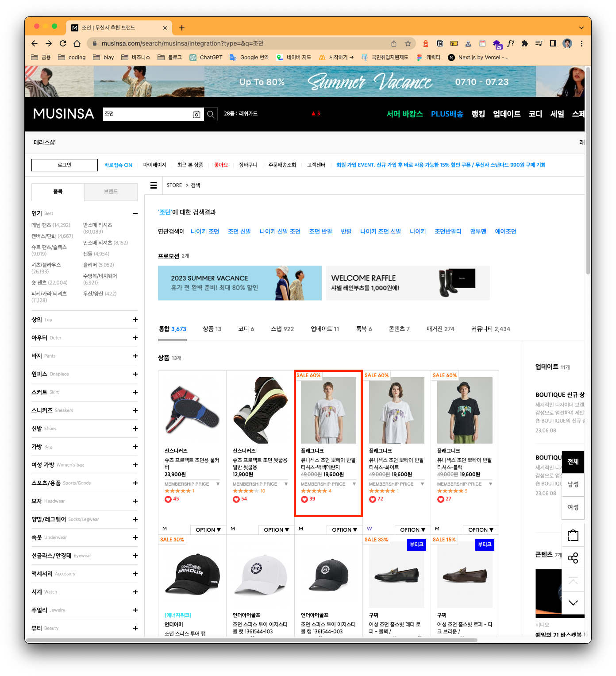Expand the 아우터 Outer category

tap(135, 338)
